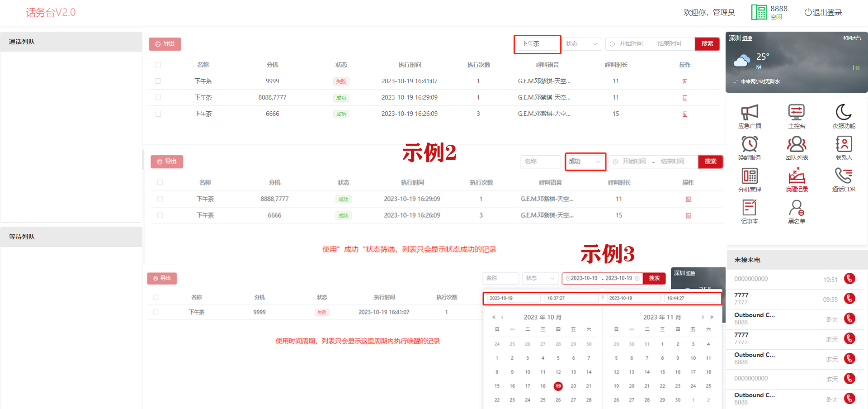868x409 pixels.
Task: Tick the checkbox for extension 9999 row
Action: tap(158, 81)
